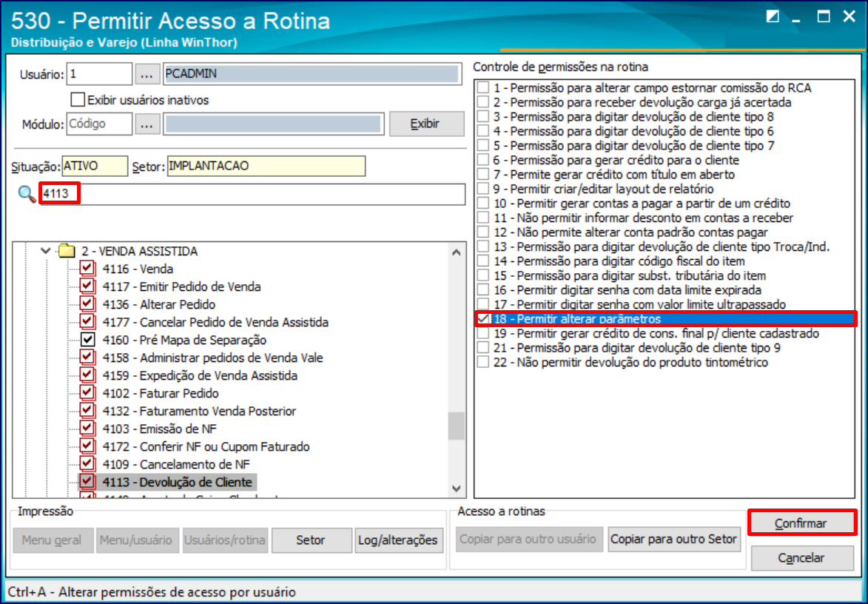Click the Módulo Código input field
The height and width of the screenshot is (604, 868).
[x=99, y=124]
